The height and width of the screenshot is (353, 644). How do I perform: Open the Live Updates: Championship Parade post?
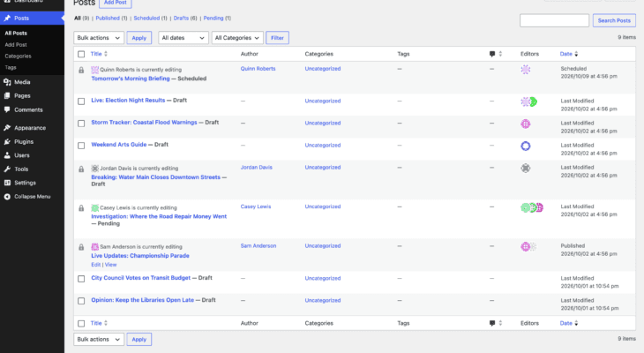140,256
